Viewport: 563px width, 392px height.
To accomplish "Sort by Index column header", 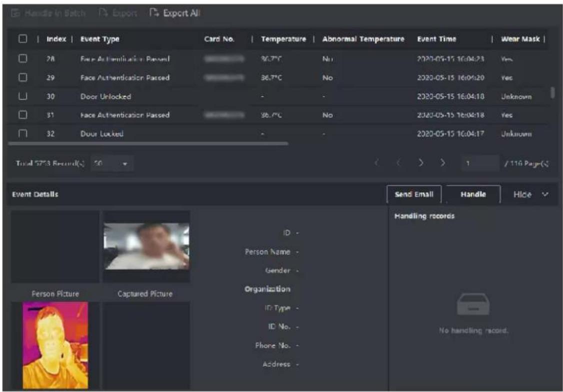I will [56, 39].
